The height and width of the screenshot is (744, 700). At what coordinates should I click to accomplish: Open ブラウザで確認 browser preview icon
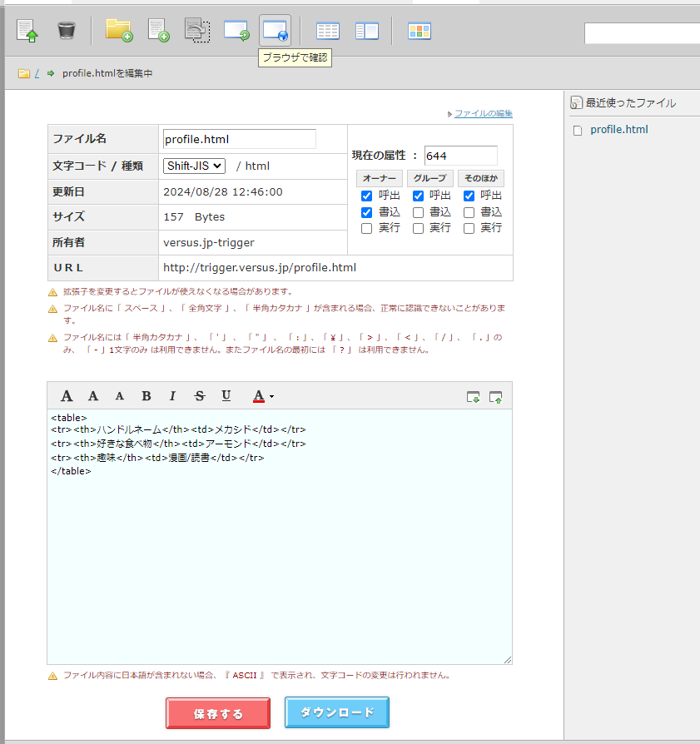[276, 30]
